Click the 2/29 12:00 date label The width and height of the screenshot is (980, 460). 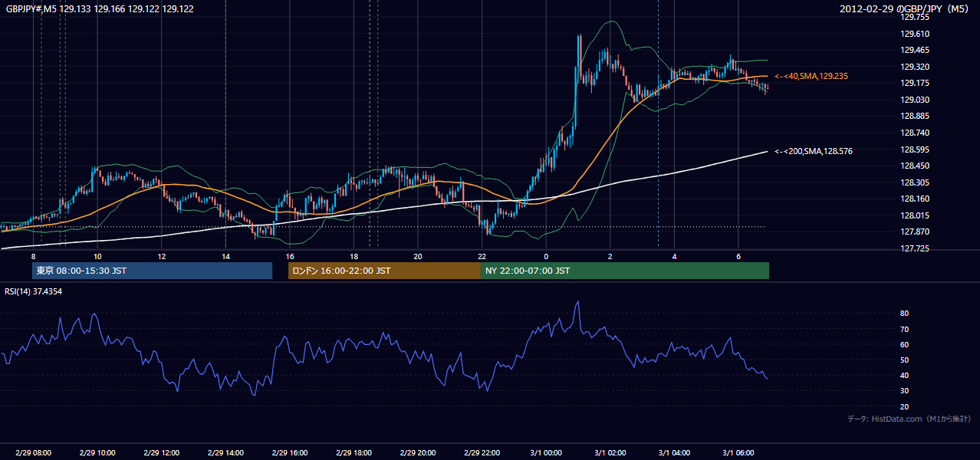click(x=162, y=453)
